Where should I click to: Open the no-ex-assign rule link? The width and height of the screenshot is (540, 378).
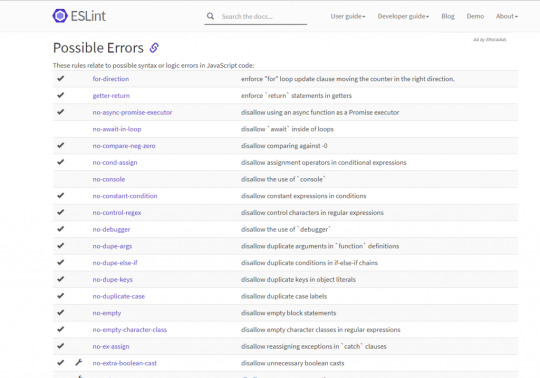111,346
